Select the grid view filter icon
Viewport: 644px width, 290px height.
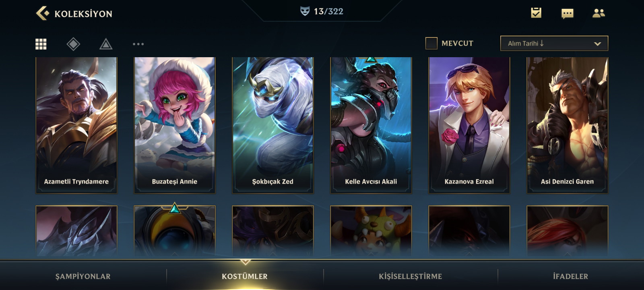coord(41,44)
